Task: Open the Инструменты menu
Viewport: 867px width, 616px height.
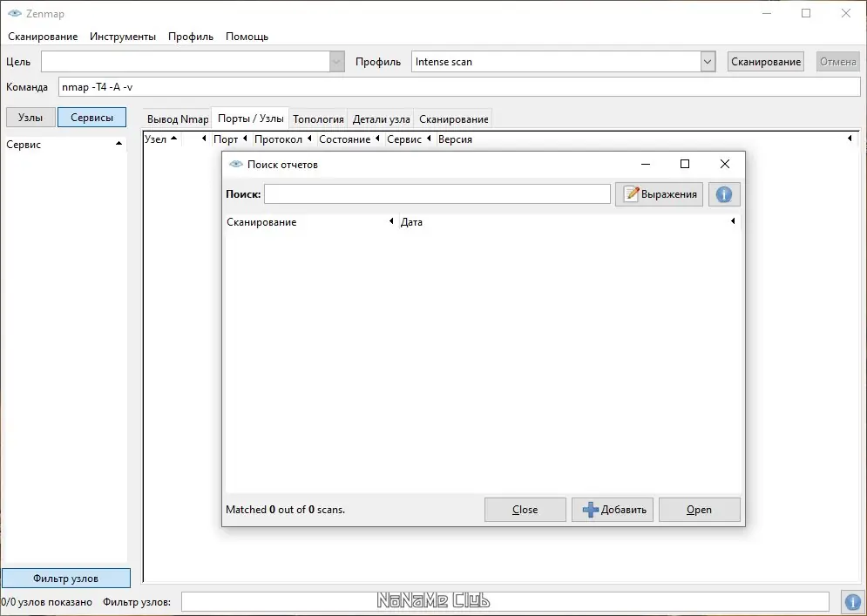Action: tap(123, 37)
